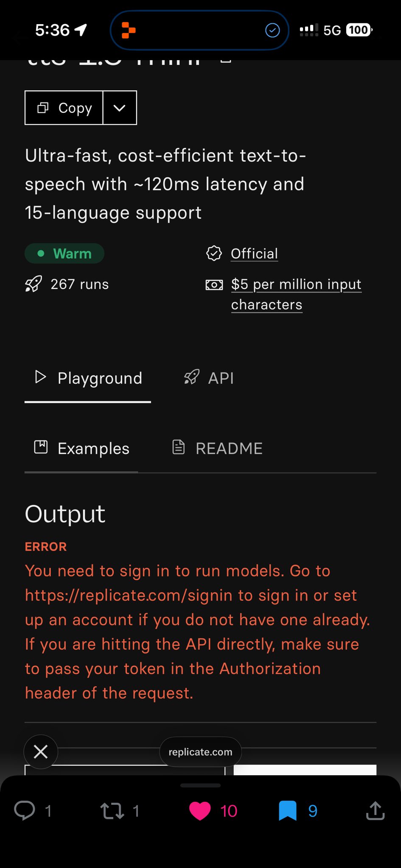This screenshot has width=401, height=868.
Task: Tap the pink heart like icon
Action: click(x=200, y=811)
